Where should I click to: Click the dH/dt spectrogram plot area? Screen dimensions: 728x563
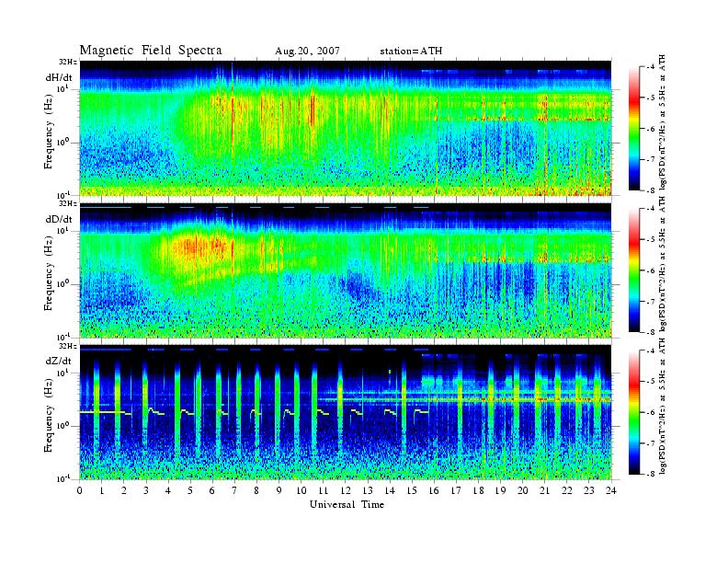346,128
